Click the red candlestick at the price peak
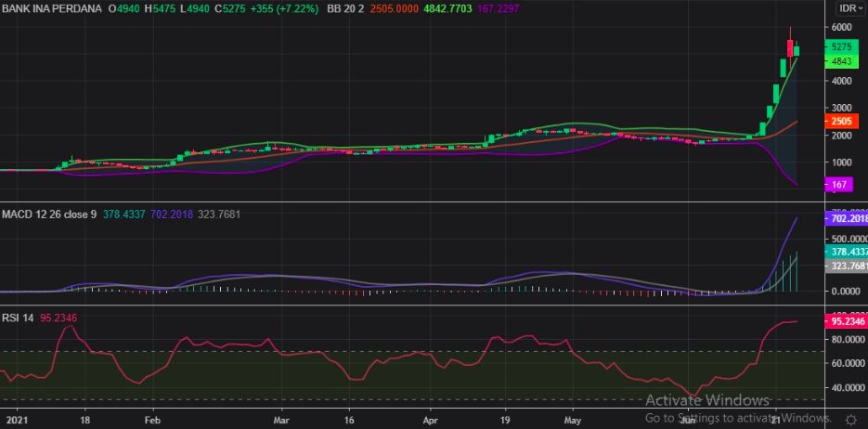Image resolution: width=868 pixels, height=429 pixels. coord(790,48)
